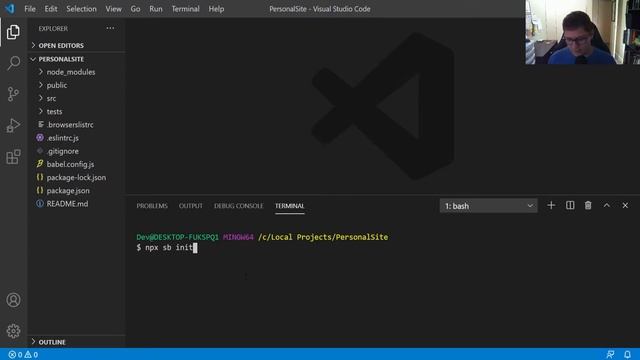This screenshot has width=640, height=360.
Task: Open the Manage gear icon
Action: click(13, 331)
